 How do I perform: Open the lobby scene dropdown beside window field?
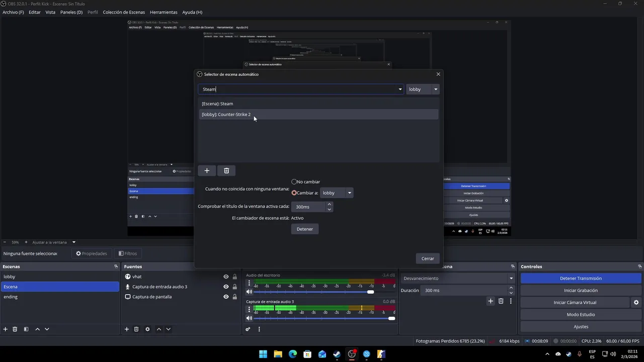tap(423, 89)
